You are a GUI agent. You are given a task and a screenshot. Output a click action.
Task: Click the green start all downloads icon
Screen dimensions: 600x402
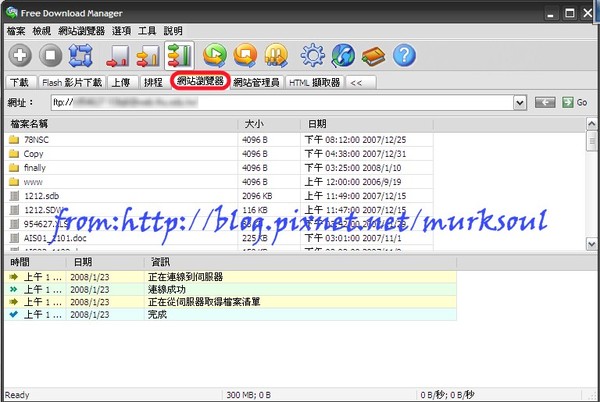click(x=215, y=55)
